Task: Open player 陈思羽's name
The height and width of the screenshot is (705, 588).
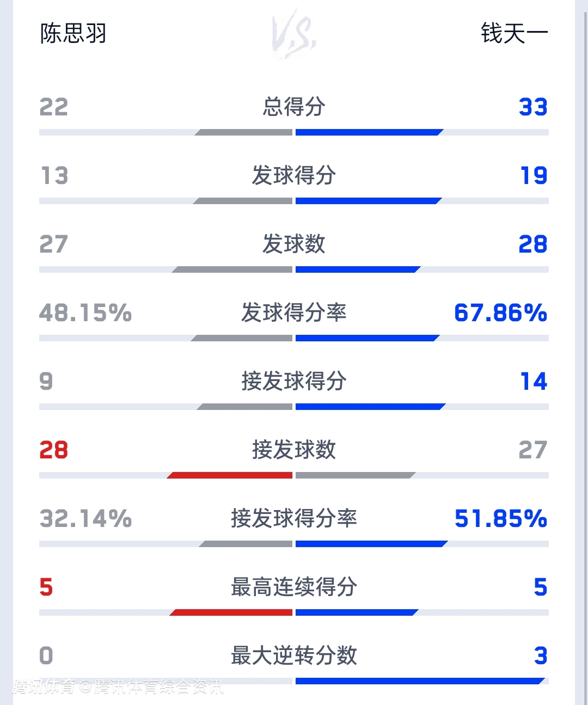Action: point(73,34)
